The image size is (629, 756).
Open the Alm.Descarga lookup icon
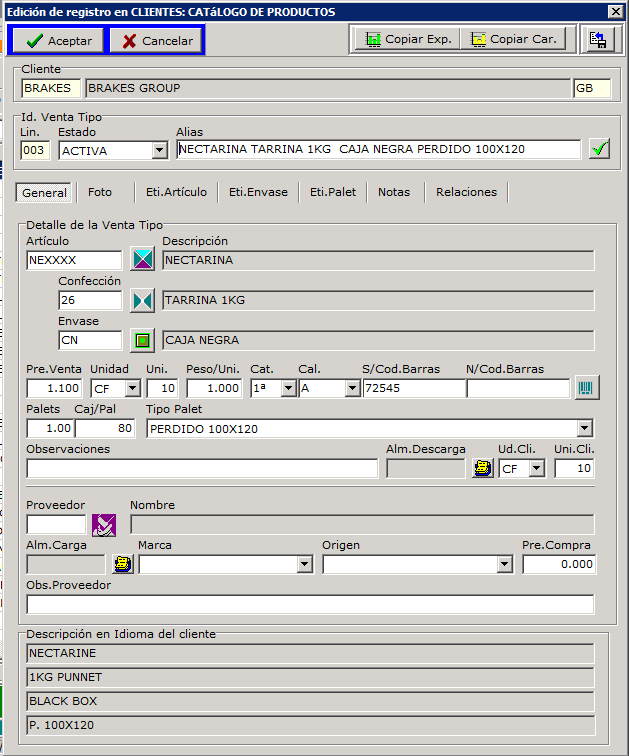(x=482, y=468)
